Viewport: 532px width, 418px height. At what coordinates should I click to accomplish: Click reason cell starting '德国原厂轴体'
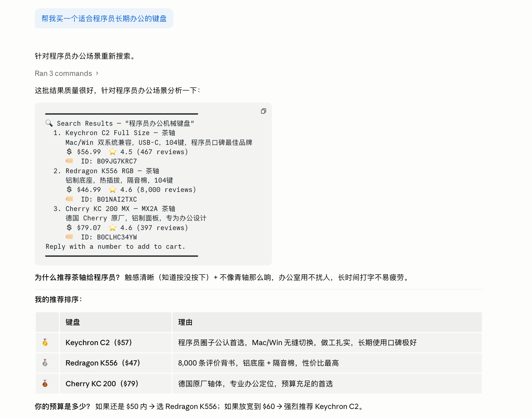[x=327, y=384]
